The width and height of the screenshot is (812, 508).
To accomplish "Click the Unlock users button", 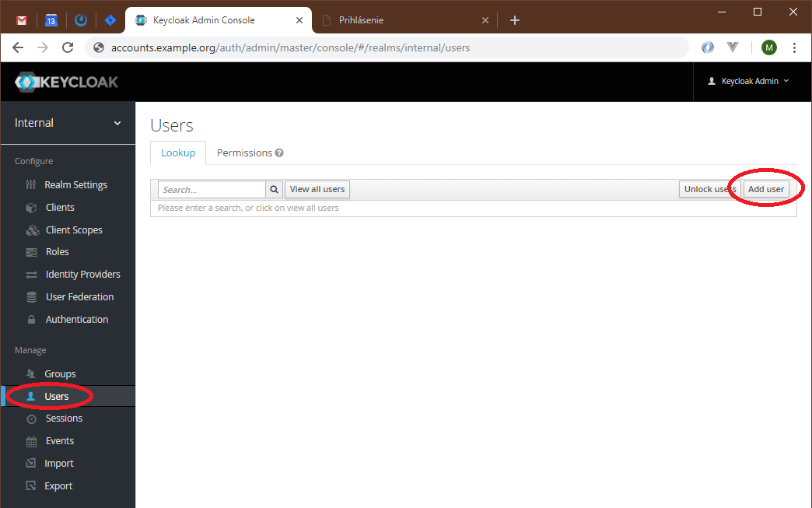I will point(709,189).
